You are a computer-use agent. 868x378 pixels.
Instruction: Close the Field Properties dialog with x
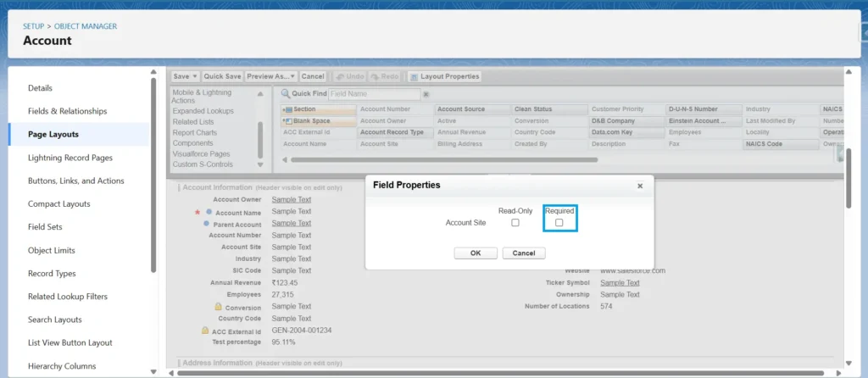640,186
